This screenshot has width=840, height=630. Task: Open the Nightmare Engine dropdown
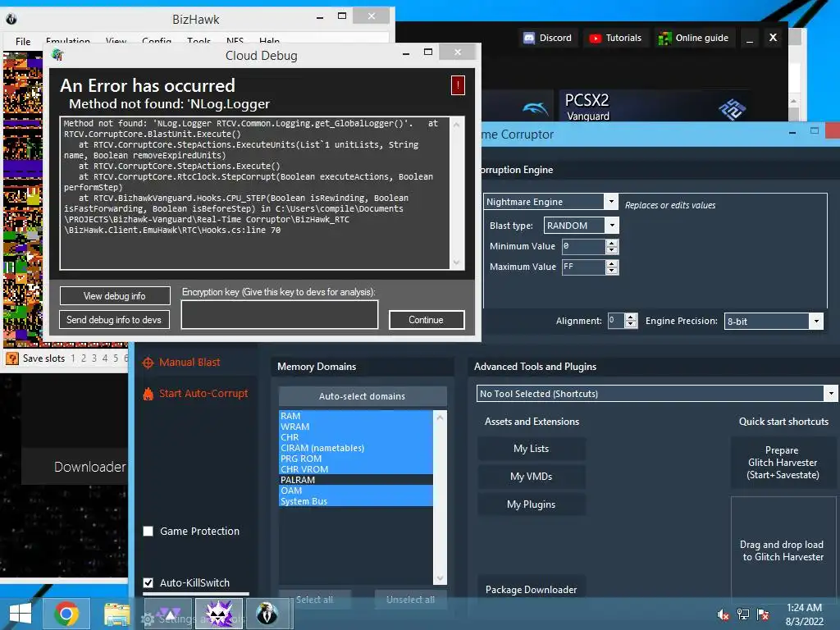click(610, 202)
